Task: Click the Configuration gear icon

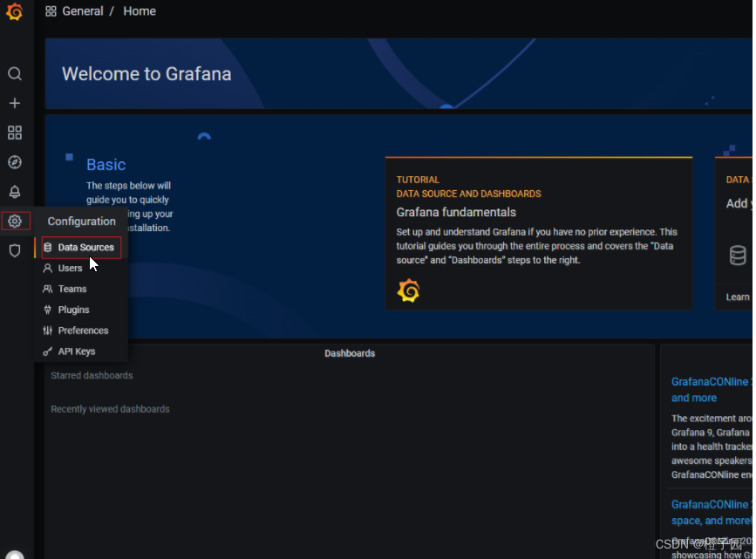Action: (15, 221)
